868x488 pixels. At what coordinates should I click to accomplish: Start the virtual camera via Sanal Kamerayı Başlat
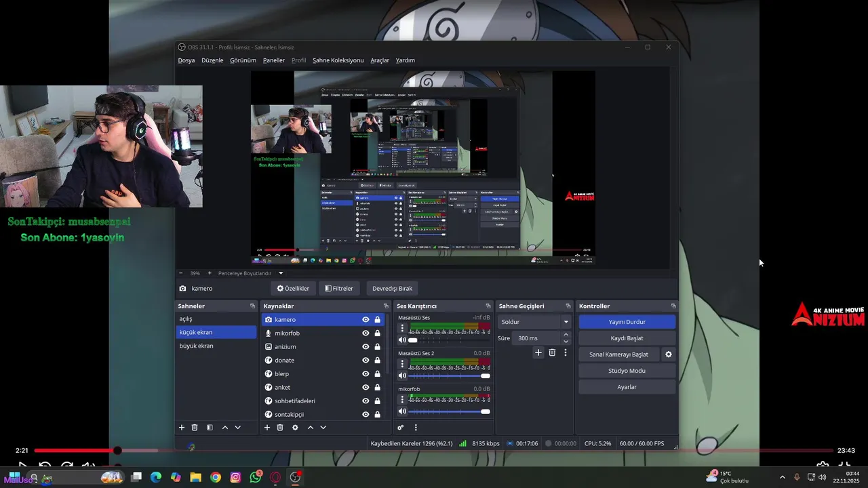click(618, 354)
